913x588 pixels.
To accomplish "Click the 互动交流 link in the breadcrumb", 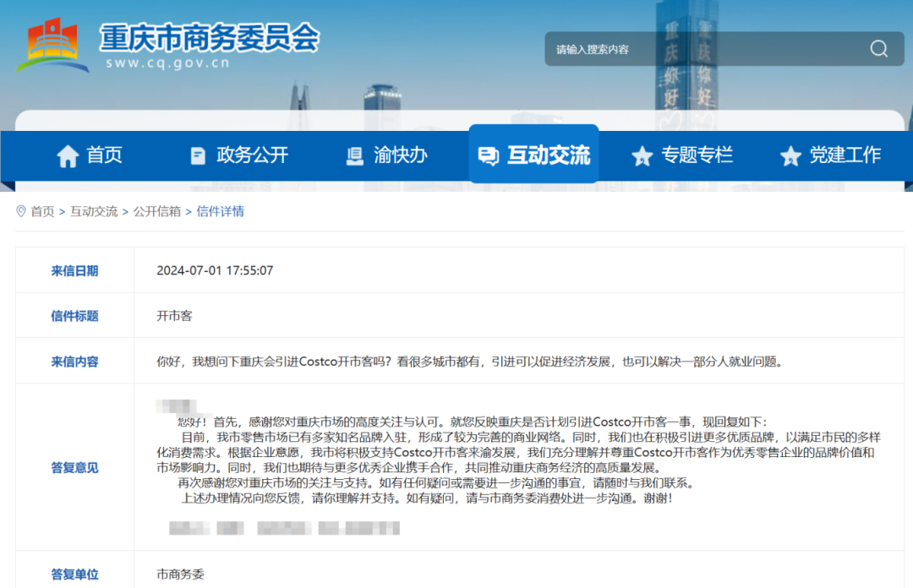I will coord(94,211).
